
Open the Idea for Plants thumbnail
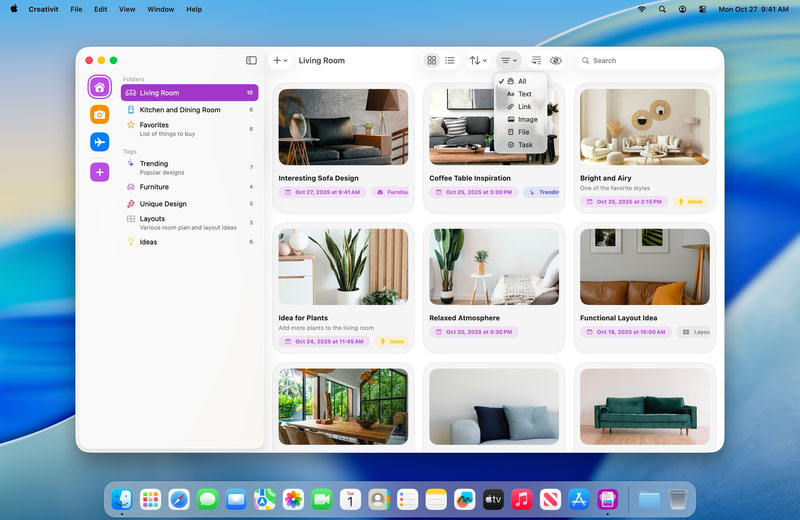343,267
